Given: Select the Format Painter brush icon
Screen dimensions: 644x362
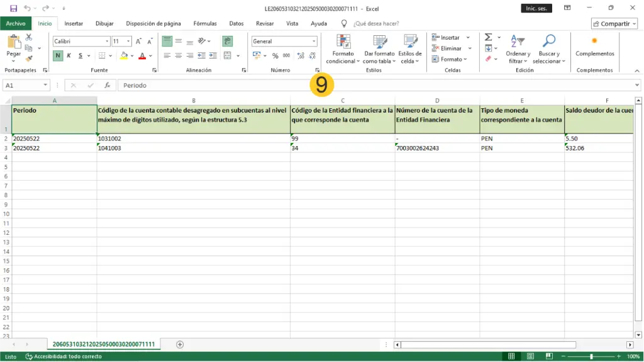Looking at the screenshot, I should point(29,59).
